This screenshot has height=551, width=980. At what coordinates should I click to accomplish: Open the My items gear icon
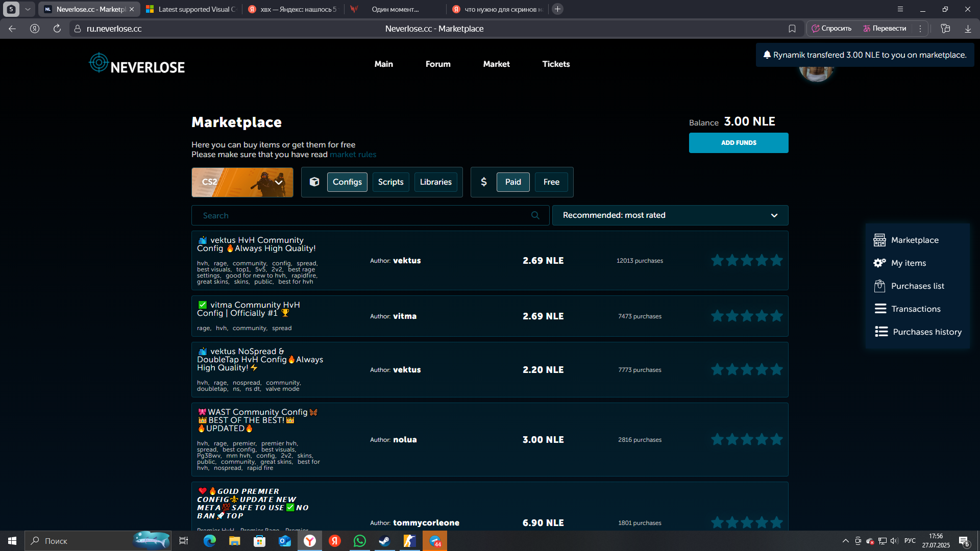tap(879, 263)
